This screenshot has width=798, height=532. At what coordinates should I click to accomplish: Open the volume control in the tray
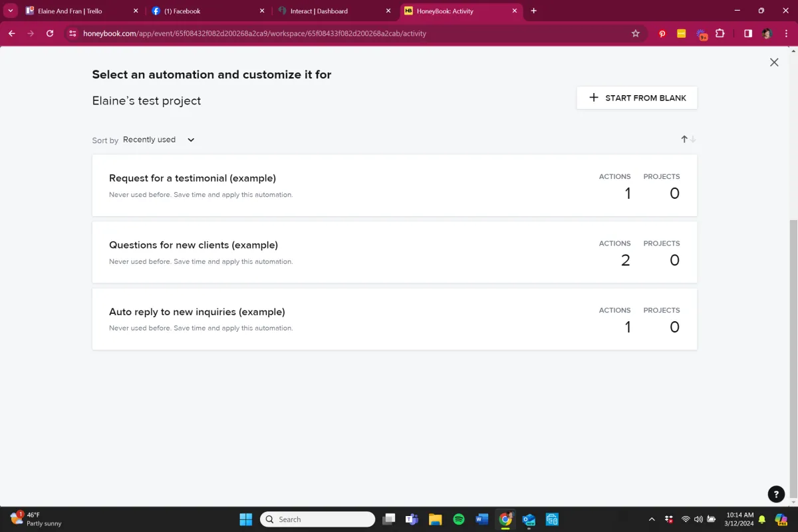pyautogui.click(x=698, y=519)
